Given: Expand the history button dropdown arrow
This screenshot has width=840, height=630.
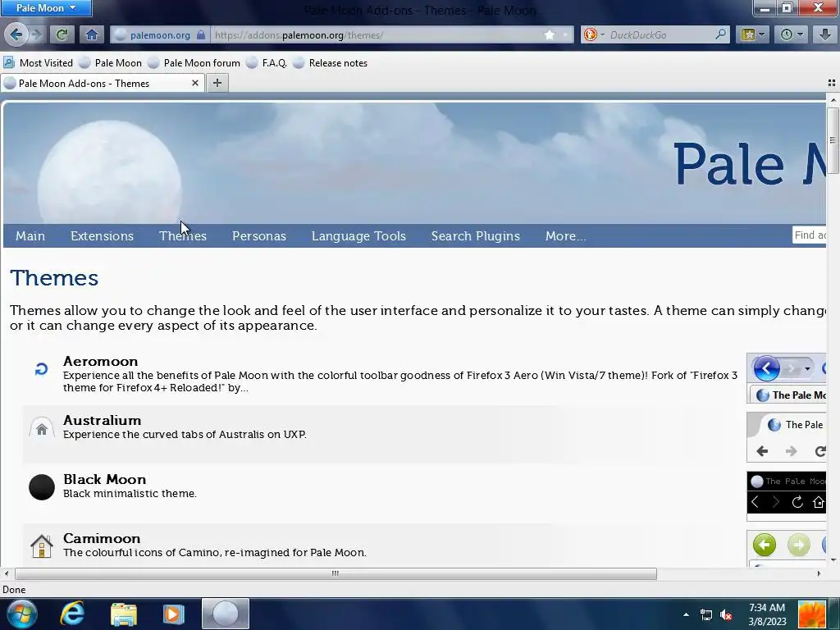Looking at the screenshot, I should click(801, 34).
